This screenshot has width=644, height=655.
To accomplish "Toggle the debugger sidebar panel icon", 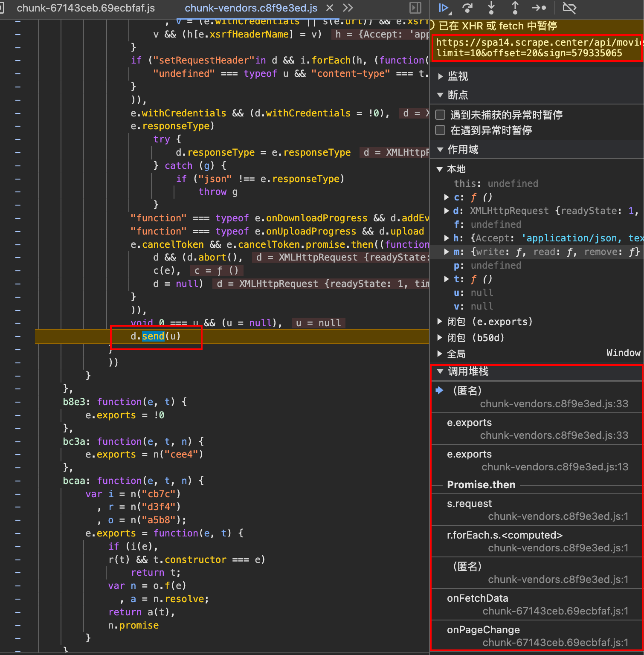I will click(415, 8).
